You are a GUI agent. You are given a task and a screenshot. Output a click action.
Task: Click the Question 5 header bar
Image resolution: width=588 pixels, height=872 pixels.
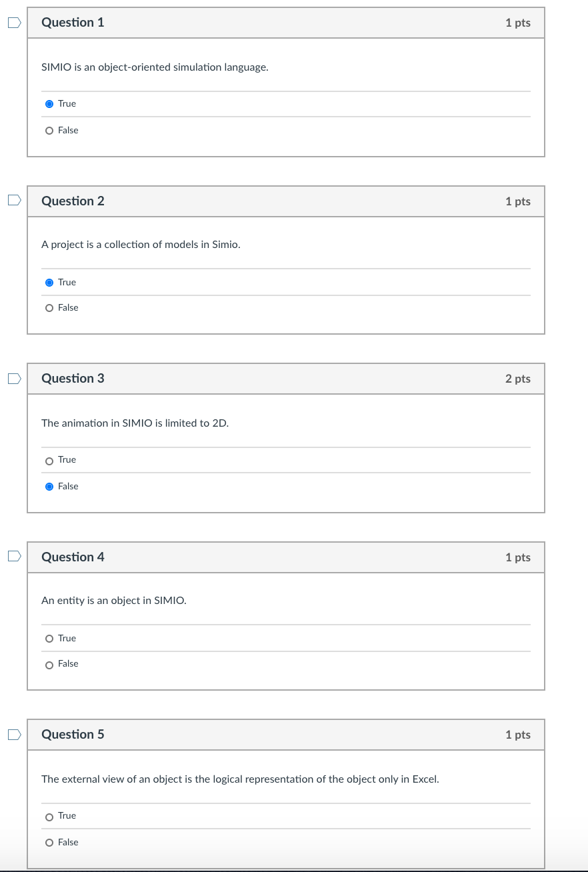(285, 734)
